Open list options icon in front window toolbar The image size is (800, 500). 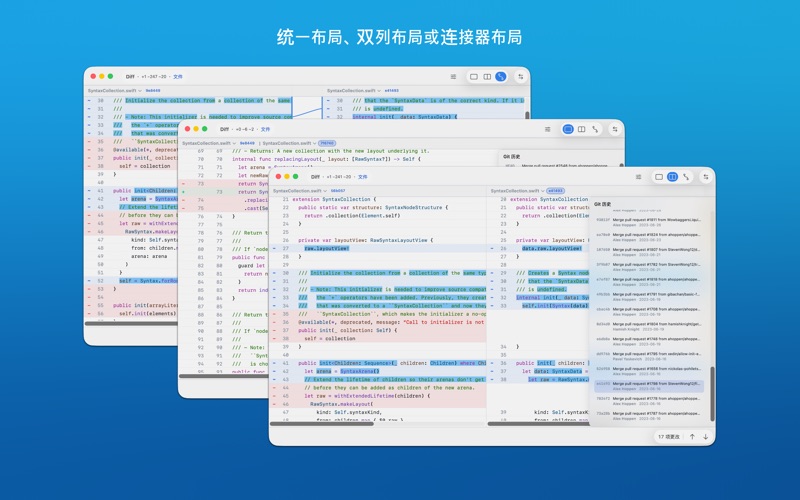[x=638, y=177]
